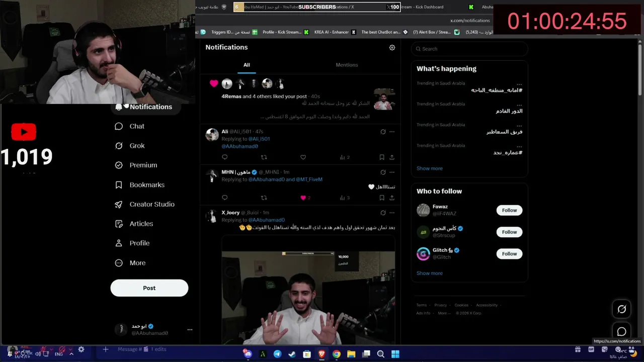
Task: Open Windows Start menu
Action: click(x=395, y=354)
